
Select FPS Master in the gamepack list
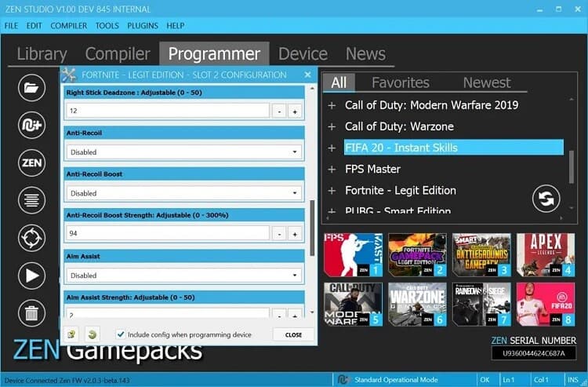pos(372,170)
